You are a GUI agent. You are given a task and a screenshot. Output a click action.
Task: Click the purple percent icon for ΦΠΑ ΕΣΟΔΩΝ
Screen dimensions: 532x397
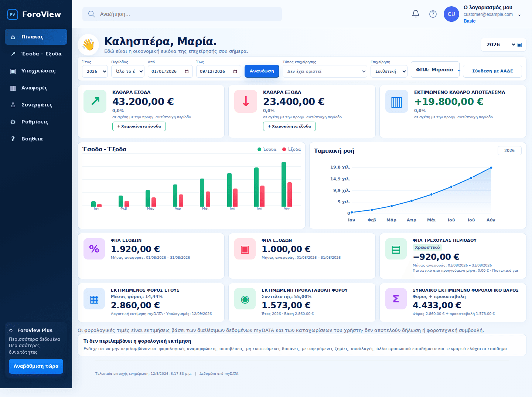(x=94, y=249)
